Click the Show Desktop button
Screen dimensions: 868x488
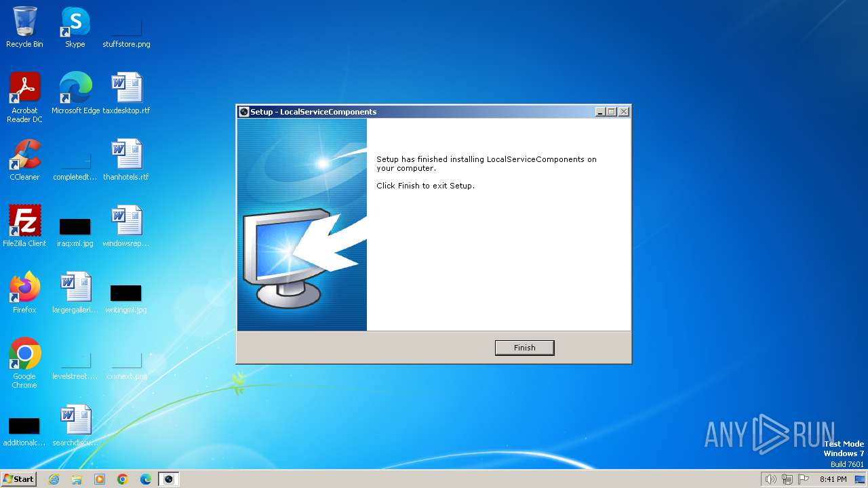pos(861,479)
